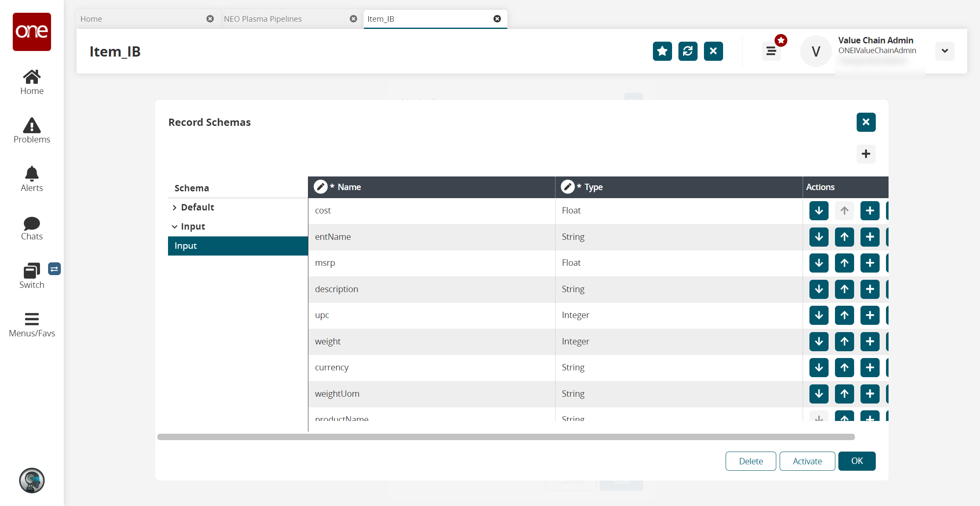
Task: Click the add plus button for entName row
Action: point(869,237)
